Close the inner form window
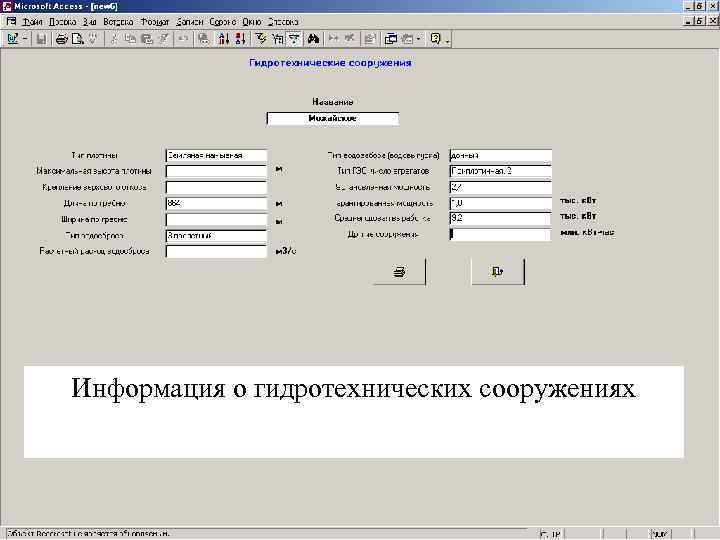The width and height of the screenshot is (720, 540). point(713,21)
